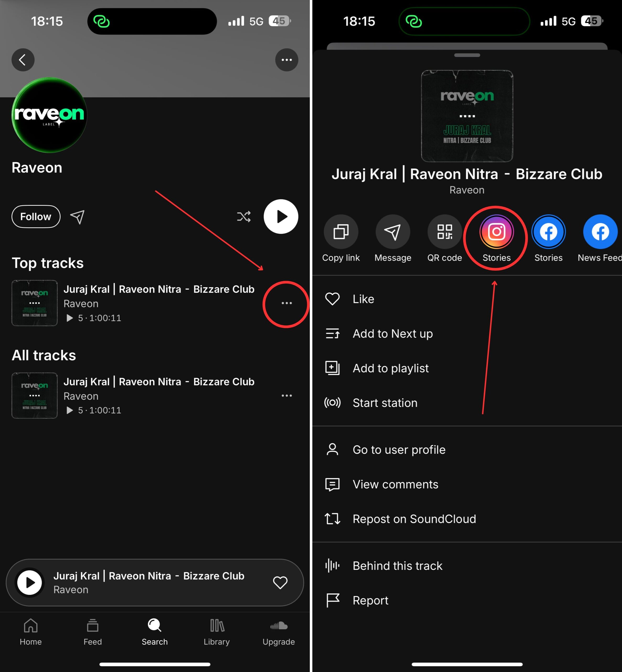Like the track from the menu

(x=467, y=299)
